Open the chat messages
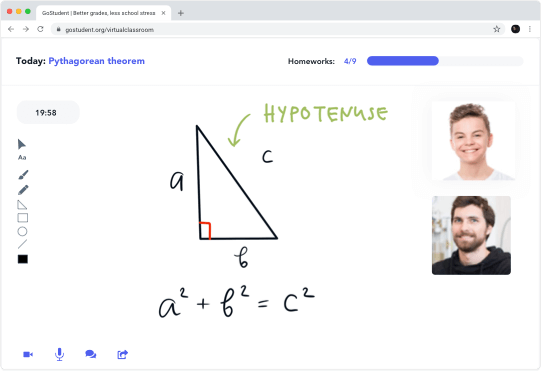 [x=90, y=354]
